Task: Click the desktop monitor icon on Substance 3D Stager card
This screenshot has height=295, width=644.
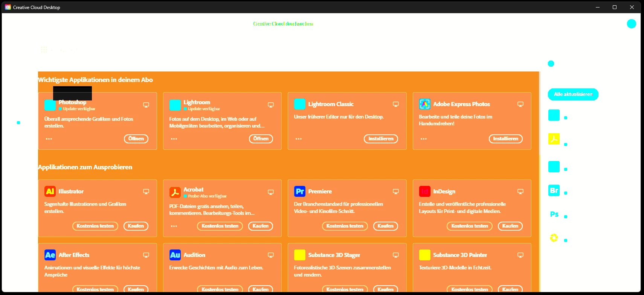Action: click(396, 255)
